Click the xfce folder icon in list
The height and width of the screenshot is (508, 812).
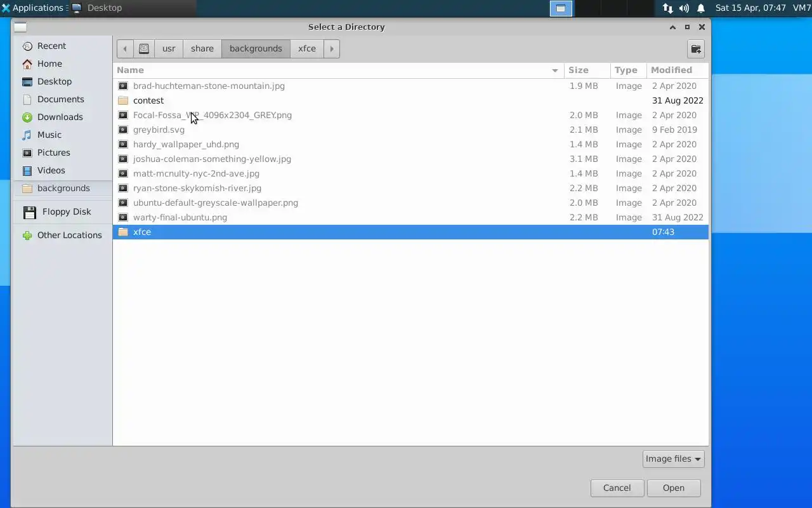(x=123, y=232)
